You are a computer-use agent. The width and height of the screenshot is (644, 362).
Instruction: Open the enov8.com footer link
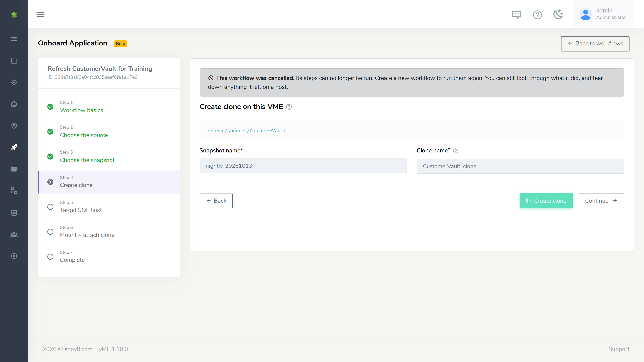(x=78, y=349)
